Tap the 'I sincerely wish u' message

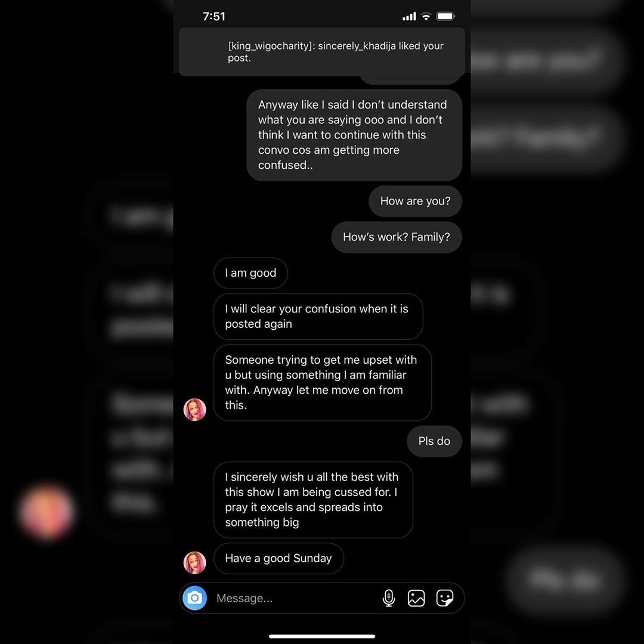click(313, 500)
